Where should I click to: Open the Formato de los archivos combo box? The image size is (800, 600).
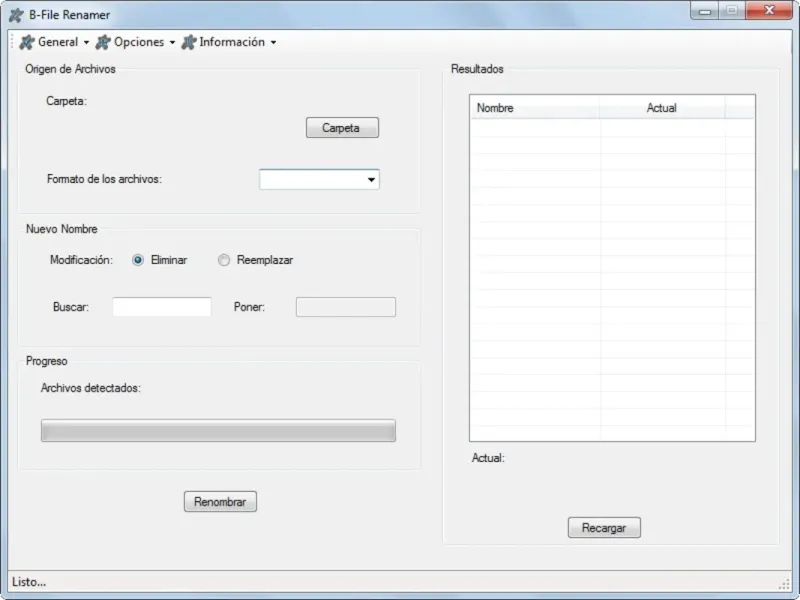pyautogui.click(x=319, y=179)
